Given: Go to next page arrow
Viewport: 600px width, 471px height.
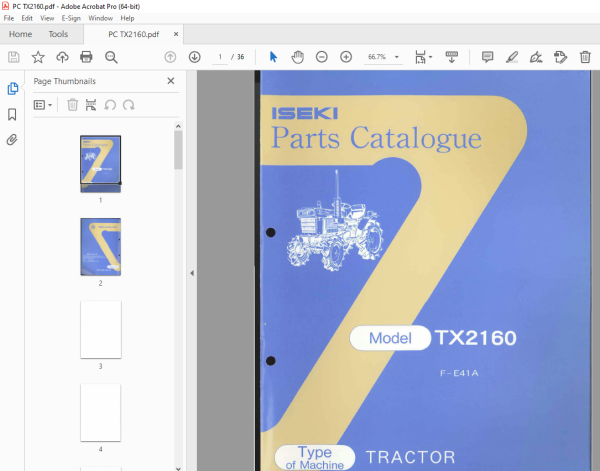Looking at the screenshot, I should coord(194,57).
